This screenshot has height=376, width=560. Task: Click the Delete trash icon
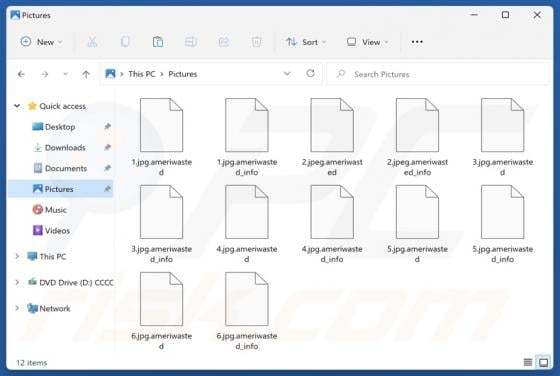[256, 42]
